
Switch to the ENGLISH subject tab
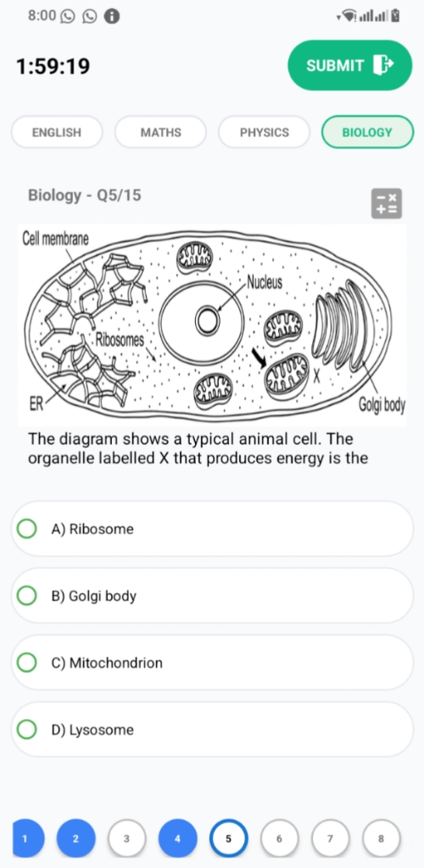[57, 132]
